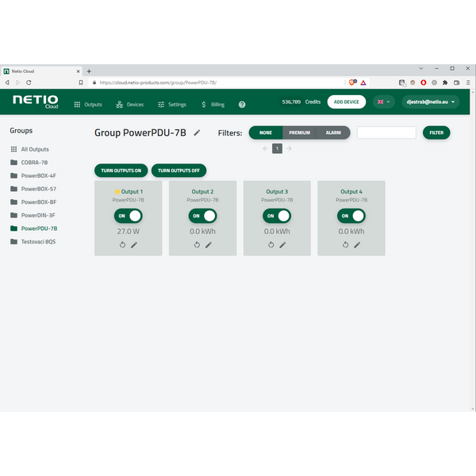Open the Billing menu item
Viewport: 476px width, 476px height.
pos(213,104)
